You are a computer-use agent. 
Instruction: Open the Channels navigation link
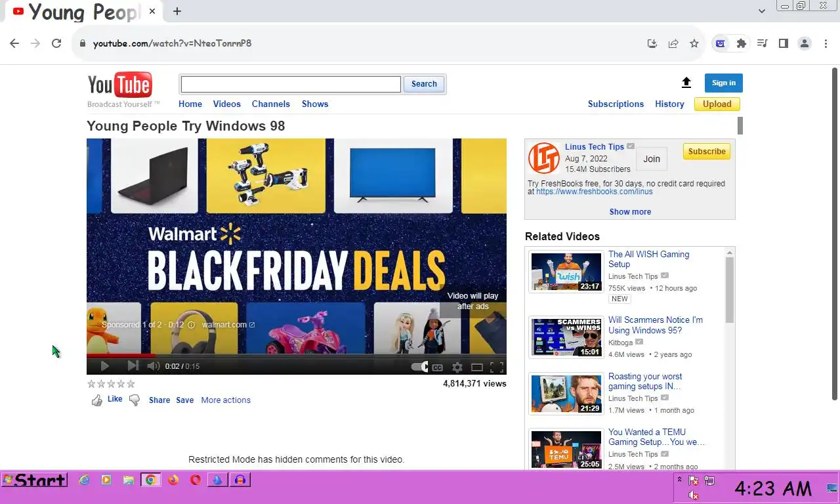(x=271, y=104)
